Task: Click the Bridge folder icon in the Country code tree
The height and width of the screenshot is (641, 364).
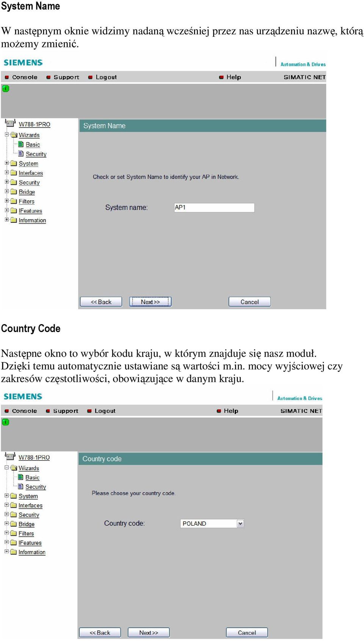Action: point(14,524)
